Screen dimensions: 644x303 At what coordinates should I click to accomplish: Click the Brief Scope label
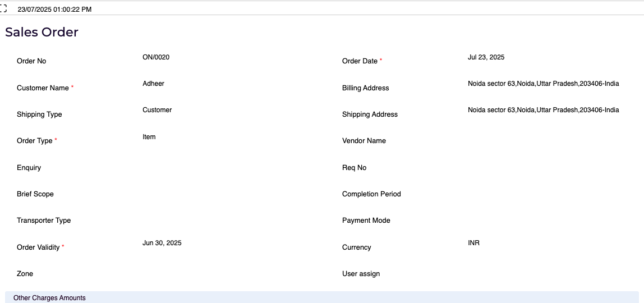pos(35,194)
